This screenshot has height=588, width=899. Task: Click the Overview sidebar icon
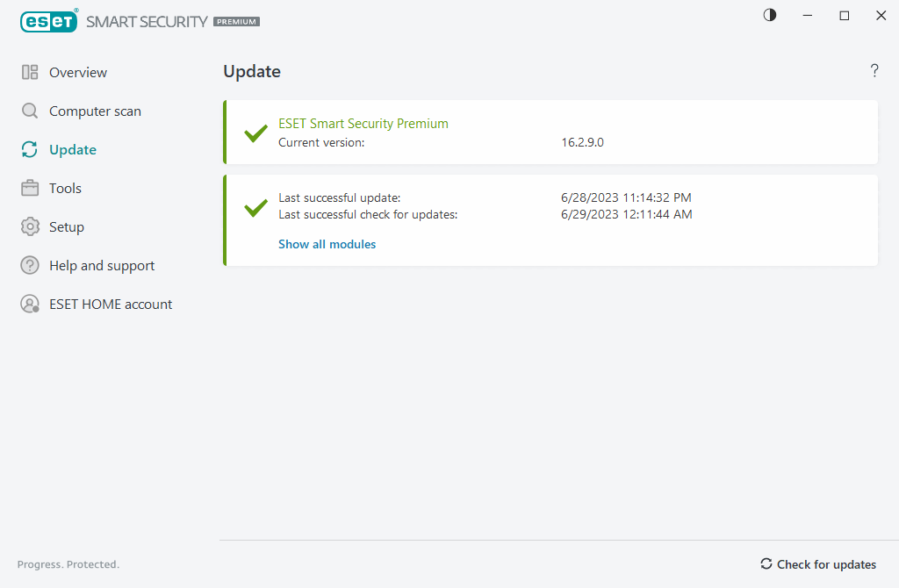click(x=30, y=73)
